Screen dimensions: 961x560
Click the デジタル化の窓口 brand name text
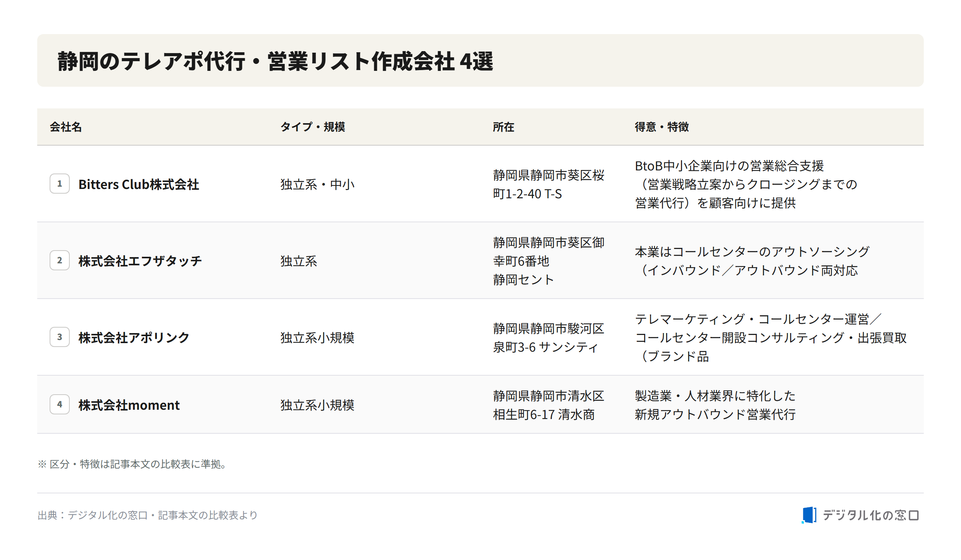tap(871, 515)
